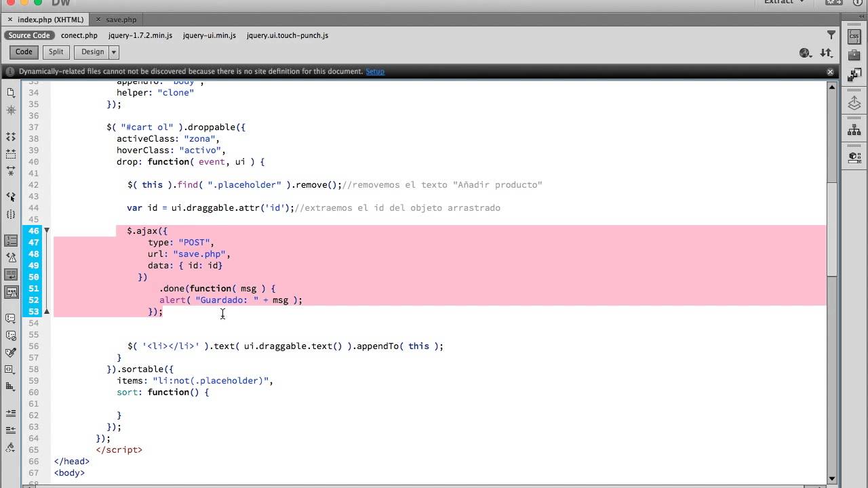The width and height of the screenshot is (868, 488).
Task: Switch to index.php (XHTML) document tab
Action: coord(51,20)
